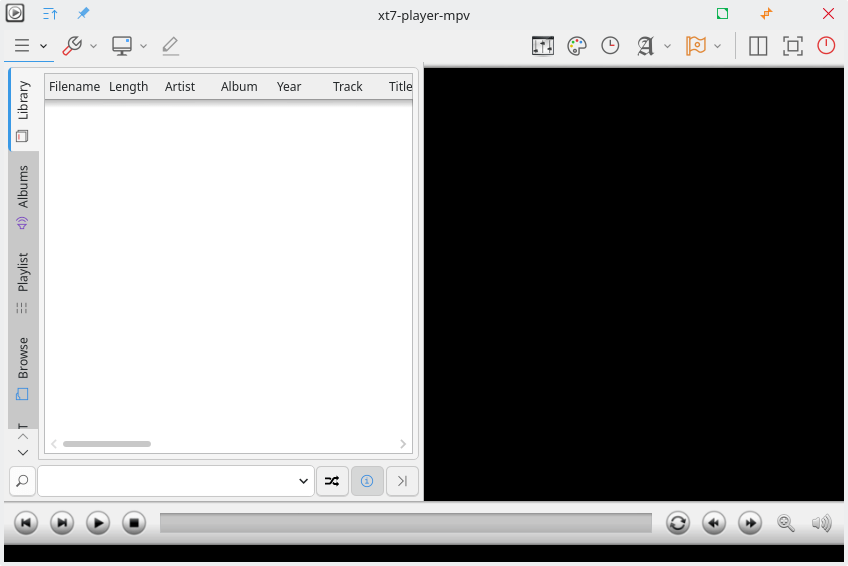Click the gothic letter A font icon
848x566 pixels.
[645, 45]
